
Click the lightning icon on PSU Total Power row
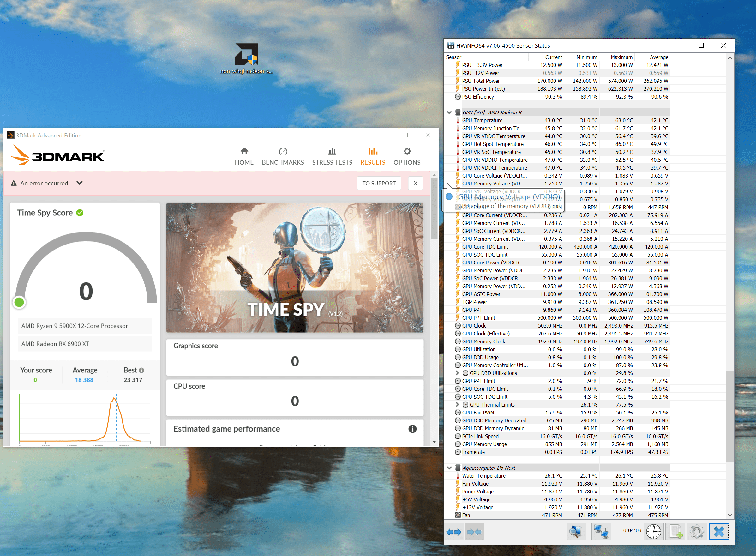458,81
